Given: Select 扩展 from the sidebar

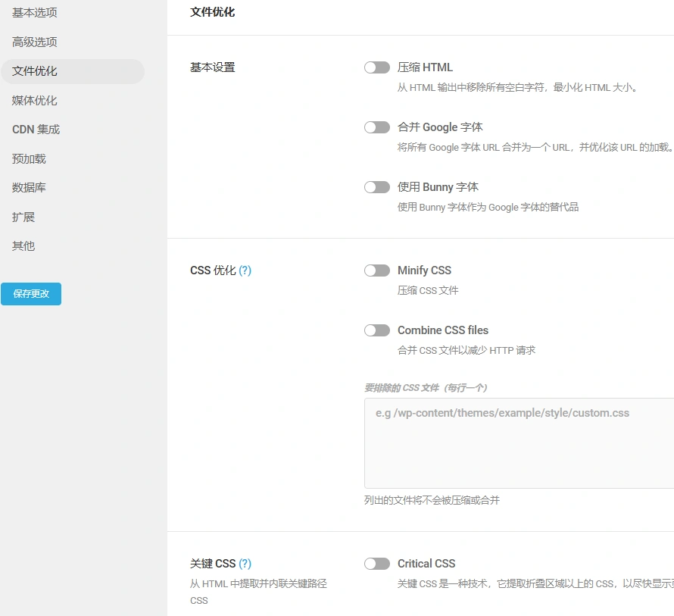Looking at the screenshot, I should click(x=23, y=216).
